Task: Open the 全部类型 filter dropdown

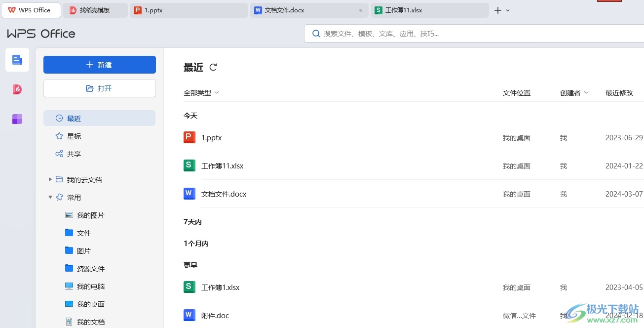Action: (x=201, y=92)
